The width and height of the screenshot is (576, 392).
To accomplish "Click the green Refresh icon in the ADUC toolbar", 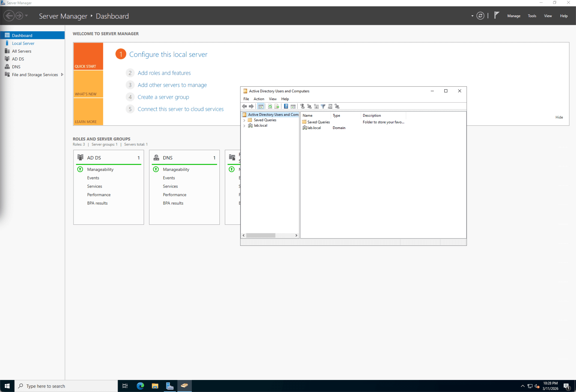I will [x=270, y=106].
